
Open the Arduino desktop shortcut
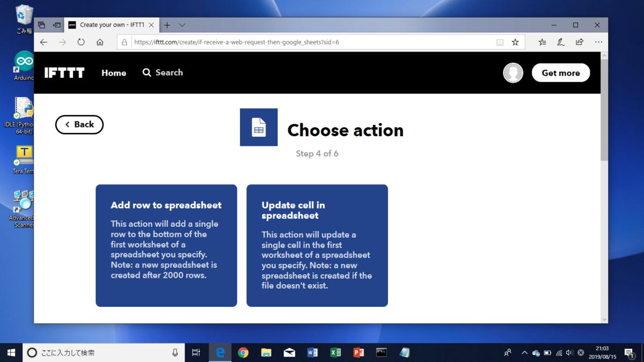pos(24,66)
